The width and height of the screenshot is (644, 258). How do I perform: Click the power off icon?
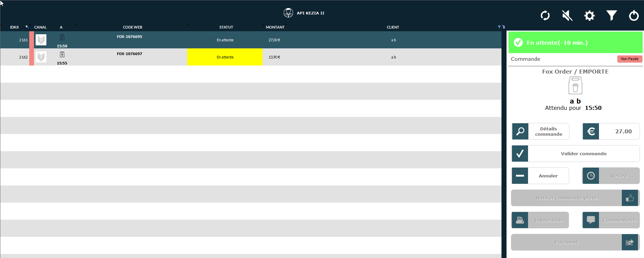(634, 15)
